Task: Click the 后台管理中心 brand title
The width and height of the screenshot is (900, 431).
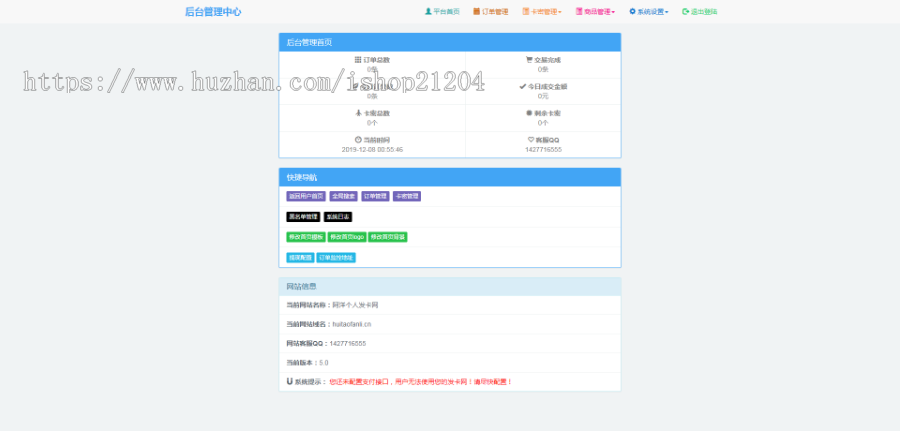Action: pos(213,11)
